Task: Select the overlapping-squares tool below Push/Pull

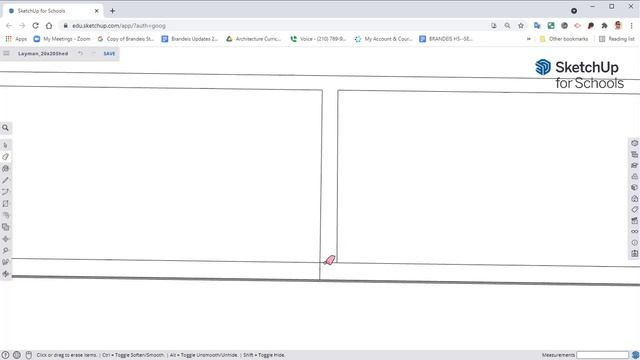Action: coord(5,227)
